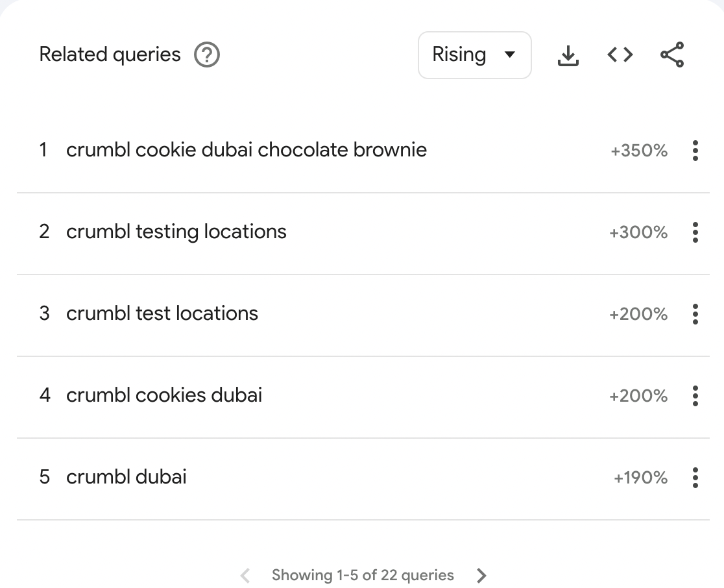Go to previous page of queries
The width and height of the screenshot is (724, 588).
pyautogui.click(x=245, y=576)
